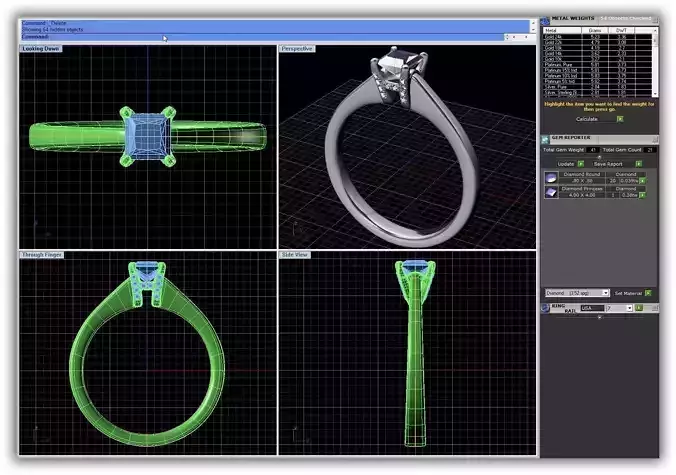Click the USA ring standard field
The width and height of the screenshot is (676, 475).
592,308
